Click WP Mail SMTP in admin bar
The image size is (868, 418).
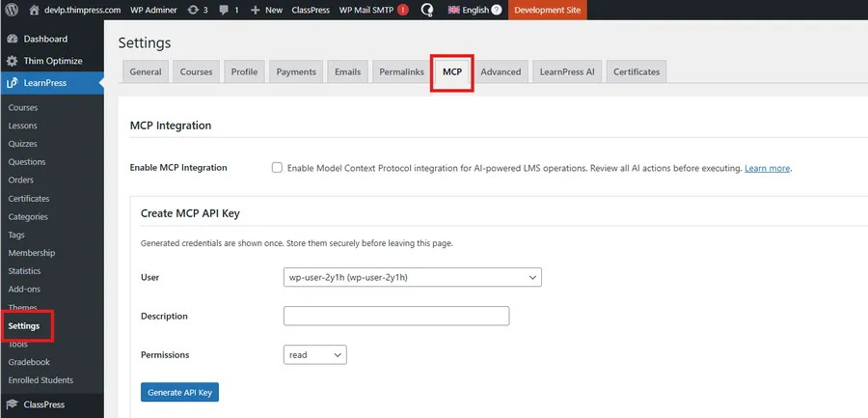click(x=366, y=10)
